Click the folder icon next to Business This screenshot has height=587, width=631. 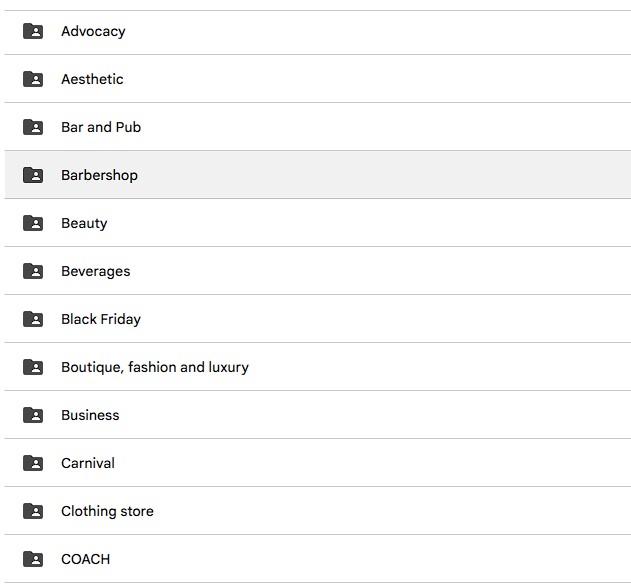click(33, 415)
